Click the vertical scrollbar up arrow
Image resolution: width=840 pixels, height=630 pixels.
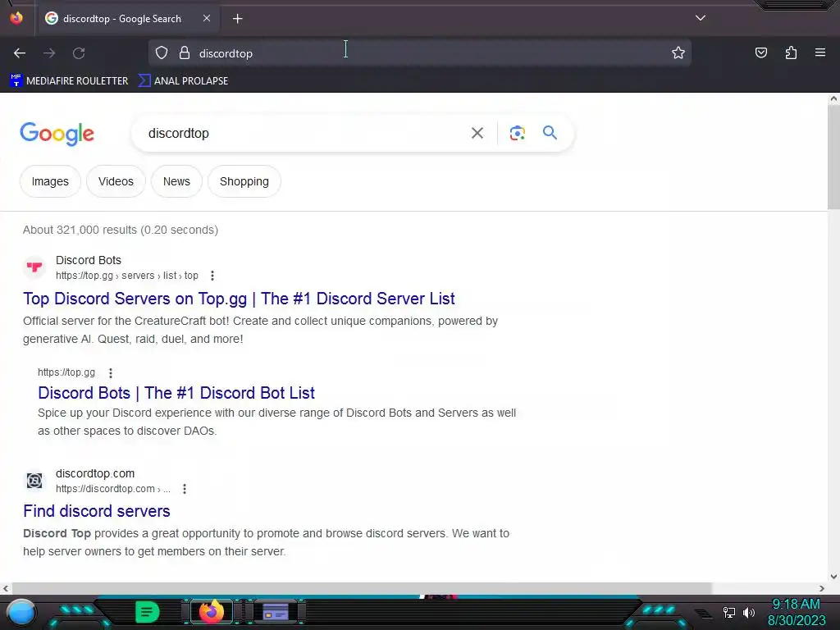833,98
